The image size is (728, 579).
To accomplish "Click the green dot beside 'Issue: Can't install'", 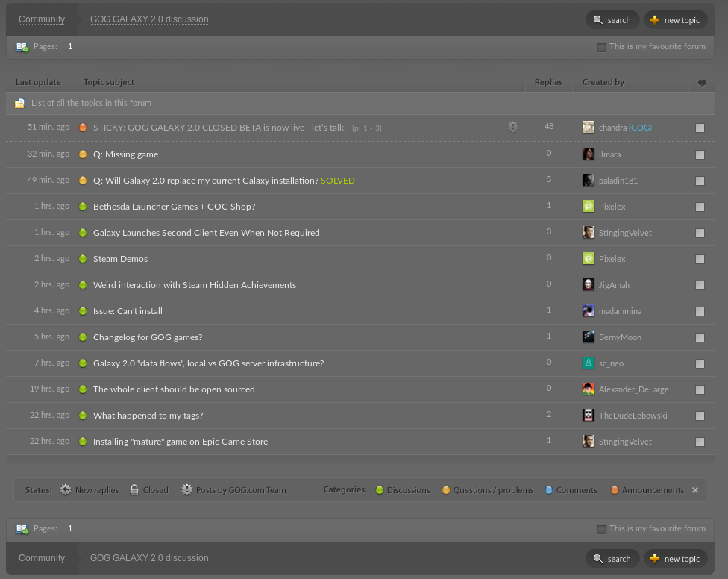I will [x=83, y=311].
